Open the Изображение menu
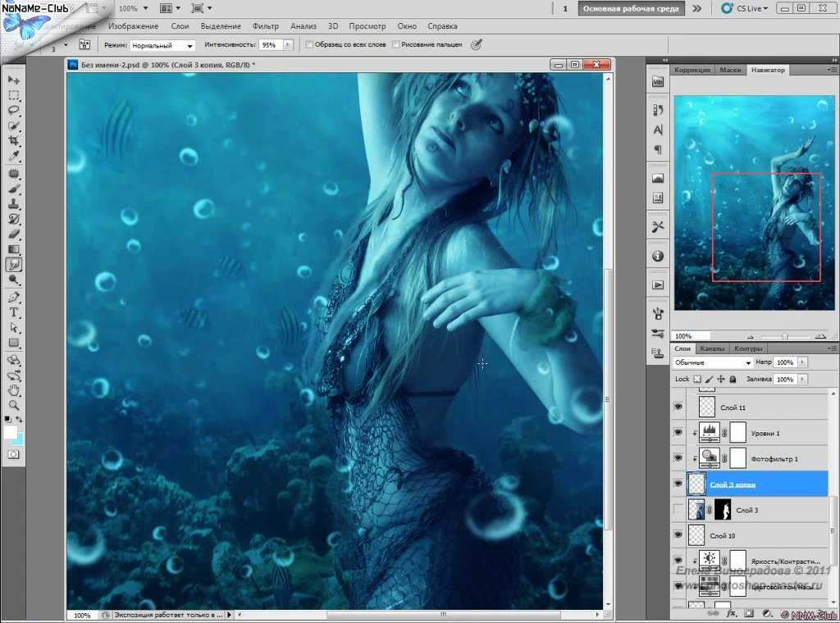This screenshot has width=840, height=623. [x=134, y=25]
